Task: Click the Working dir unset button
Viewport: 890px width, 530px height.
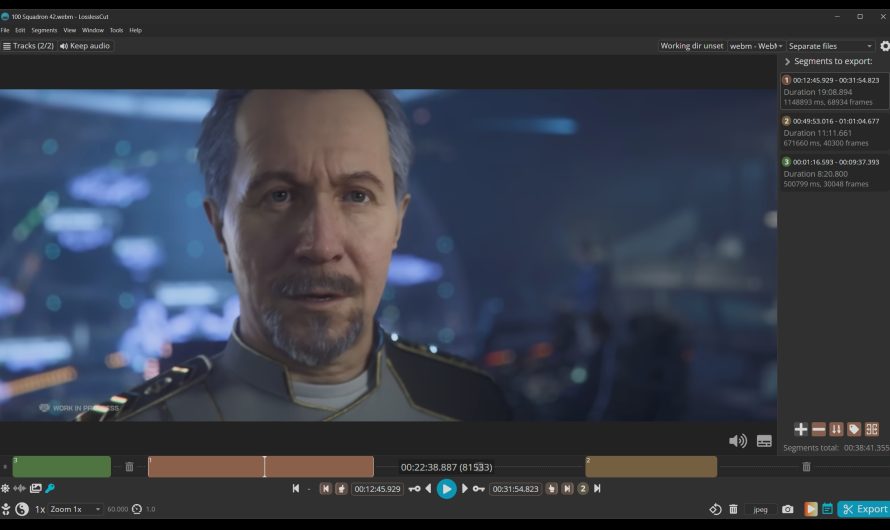Action: point(691,46)
